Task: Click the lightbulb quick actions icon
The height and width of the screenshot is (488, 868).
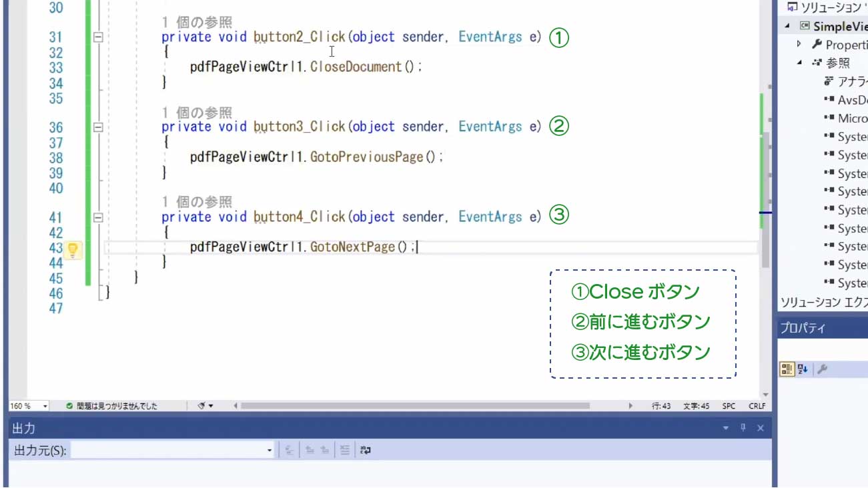Action: (73, 249)
